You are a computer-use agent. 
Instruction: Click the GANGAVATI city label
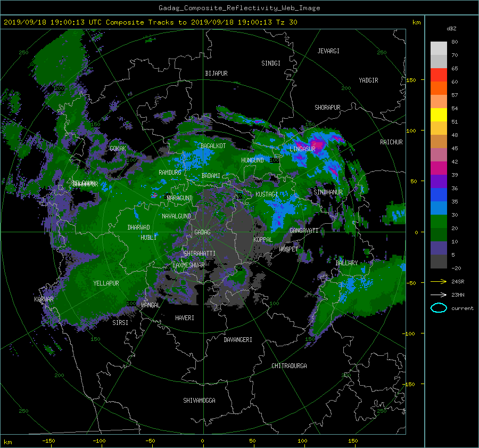[304, 230]
